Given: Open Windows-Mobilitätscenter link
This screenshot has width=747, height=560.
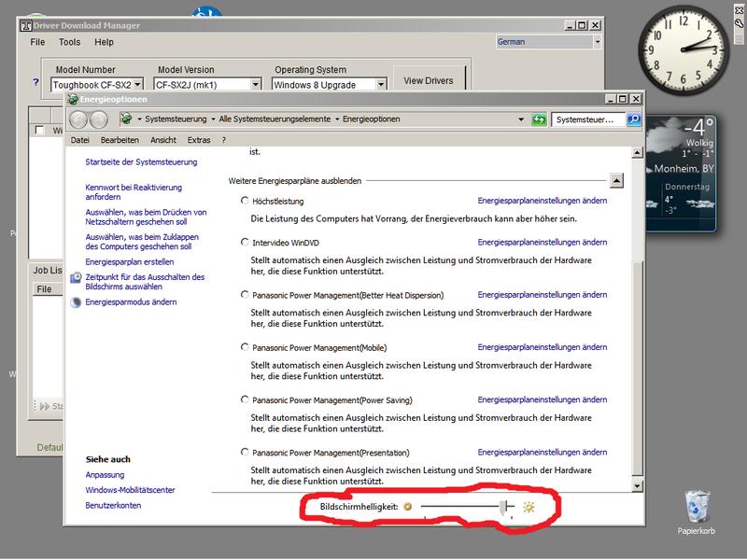Looking at the screenshot, I should pos(130,490).
